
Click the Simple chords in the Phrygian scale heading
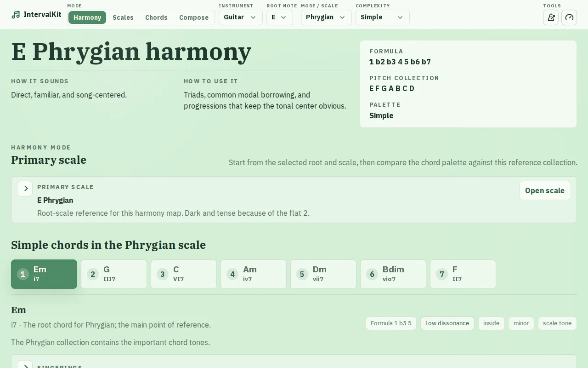tap(108, 245)
